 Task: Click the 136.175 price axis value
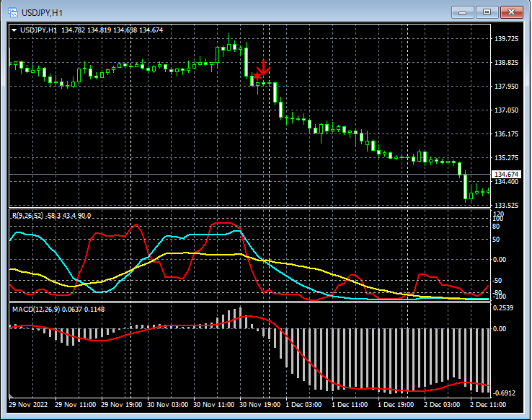(x=506, y=134)
